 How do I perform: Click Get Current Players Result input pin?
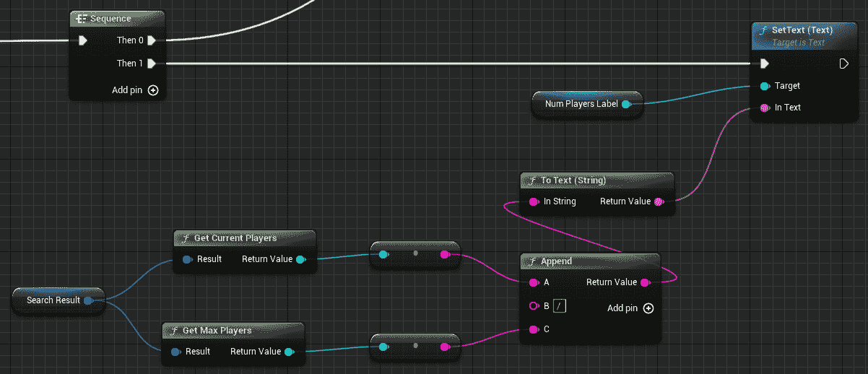tap(187, 259)
